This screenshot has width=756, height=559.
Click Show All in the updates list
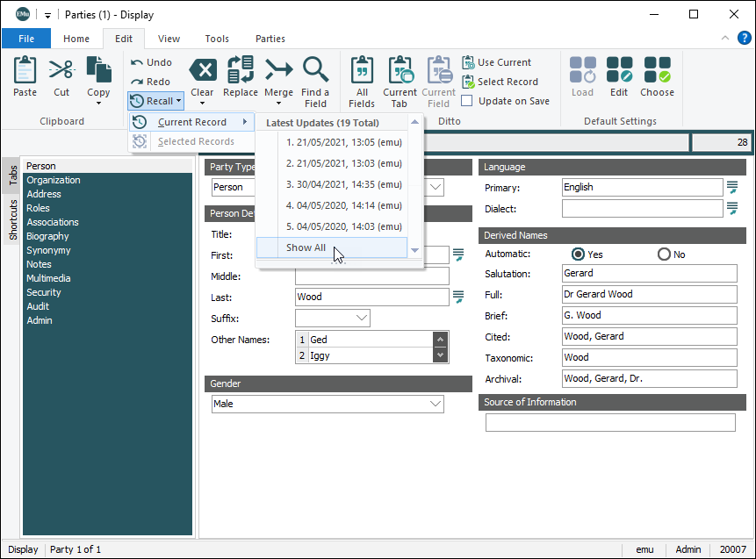(x=306, y=248)
